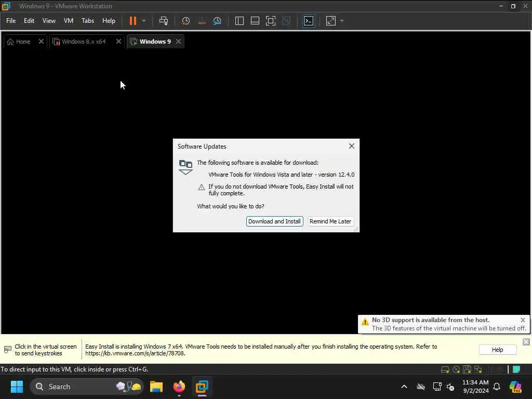Close the Windows 9 tab

pos(179,42)
